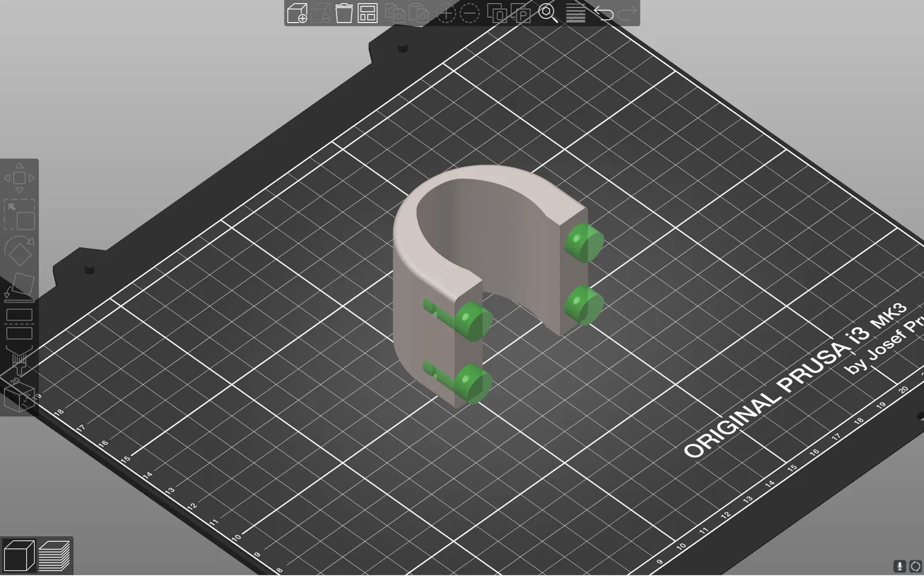Switch to sliced layers preview icon
The height and width of the screenshot is (576, 924).
[x=54, y=555]
